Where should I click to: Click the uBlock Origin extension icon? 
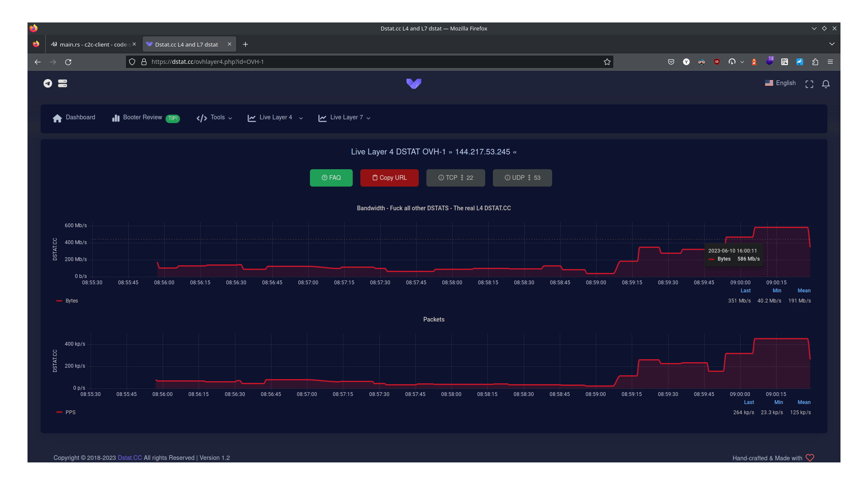click(717, 62)
